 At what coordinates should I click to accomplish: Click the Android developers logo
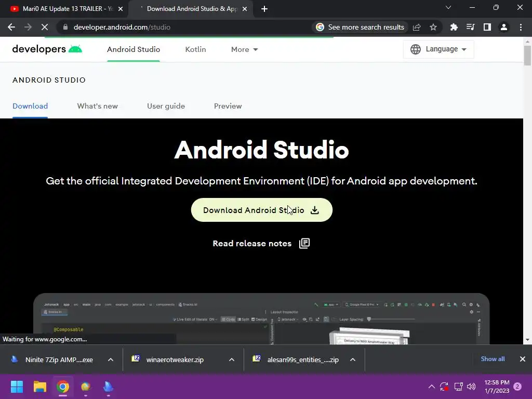47,49
